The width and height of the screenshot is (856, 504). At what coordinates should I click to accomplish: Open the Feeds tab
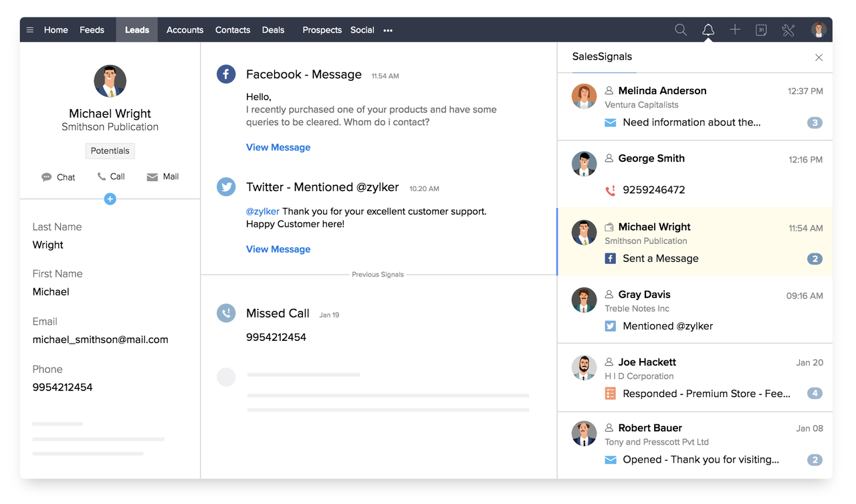tap(92, 30)
